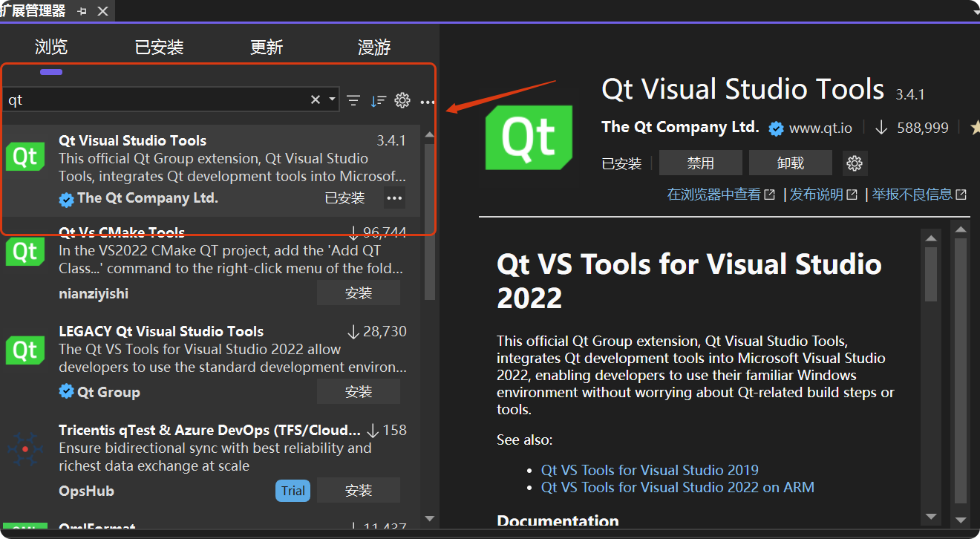Screen dimensions: 980x539
Task: Switch to the 已安装 tab
Action: click(159, 46)
